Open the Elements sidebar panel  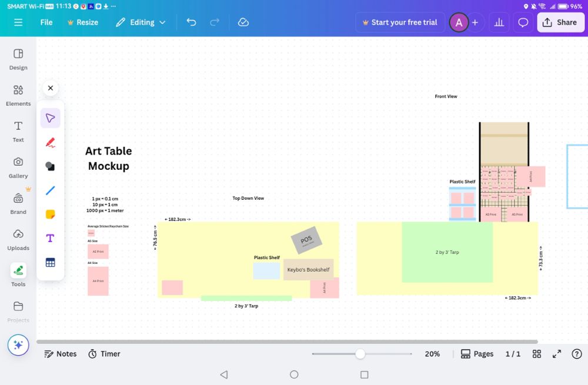point(18,95)
